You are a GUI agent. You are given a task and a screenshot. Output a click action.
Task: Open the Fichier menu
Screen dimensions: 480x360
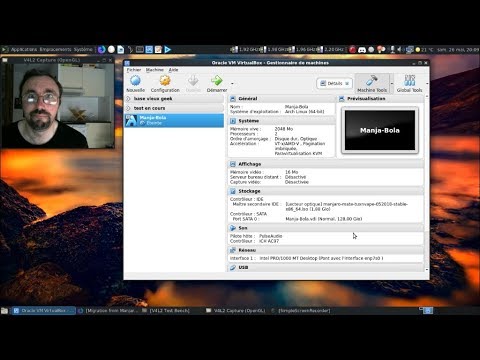pyautogui.click(x=134, y=70)
